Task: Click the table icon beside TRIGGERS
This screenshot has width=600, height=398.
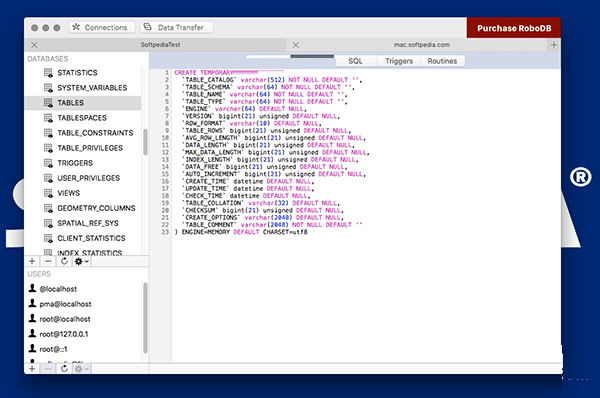Action: click(48, 163)
